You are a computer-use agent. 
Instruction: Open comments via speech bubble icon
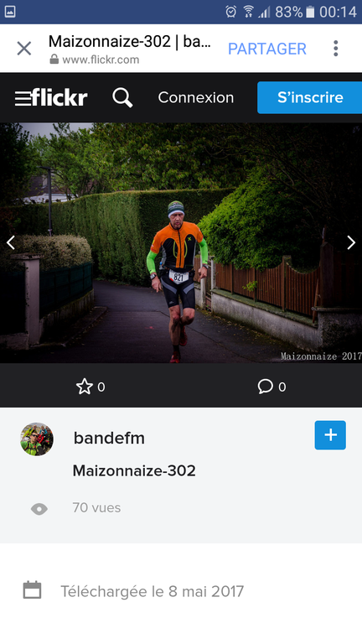tap(265, 387)
